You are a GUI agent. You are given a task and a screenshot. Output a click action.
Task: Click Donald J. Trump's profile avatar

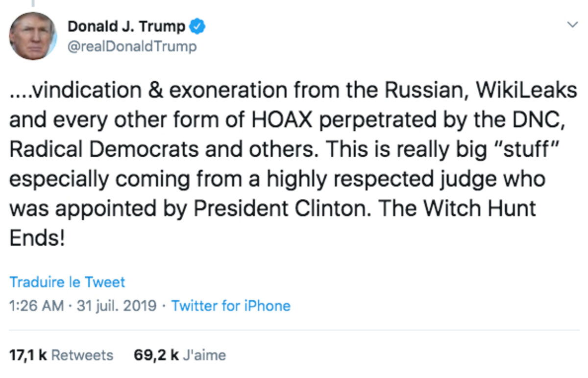coord(33,36)
